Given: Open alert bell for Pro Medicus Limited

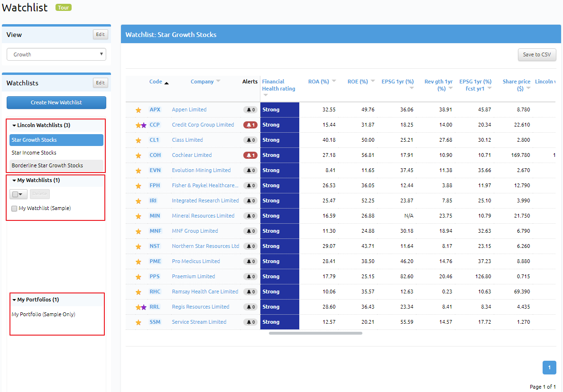Looking at the screenshot, I should (250, 261).
